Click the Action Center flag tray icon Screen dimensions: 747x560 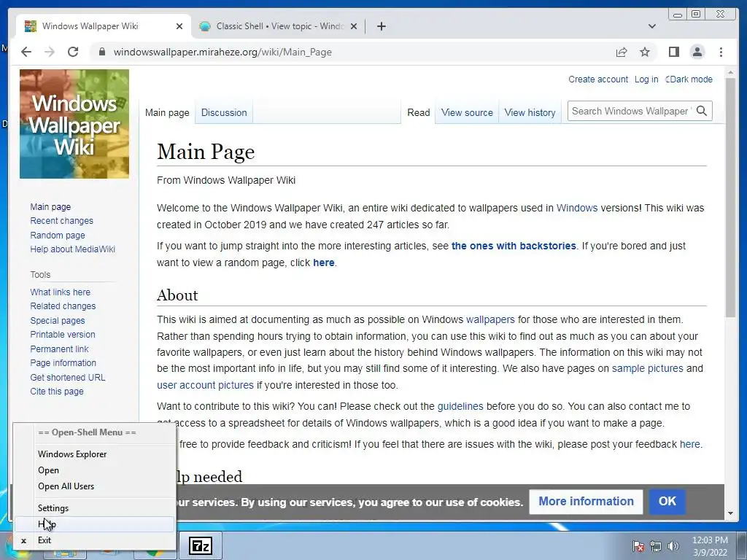(x=638, y=546)
